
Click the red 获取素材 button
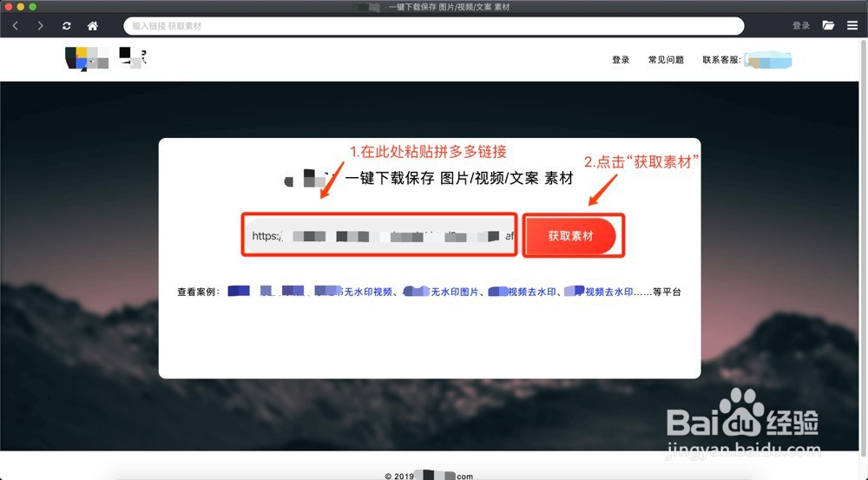click(x=571, y=236)
